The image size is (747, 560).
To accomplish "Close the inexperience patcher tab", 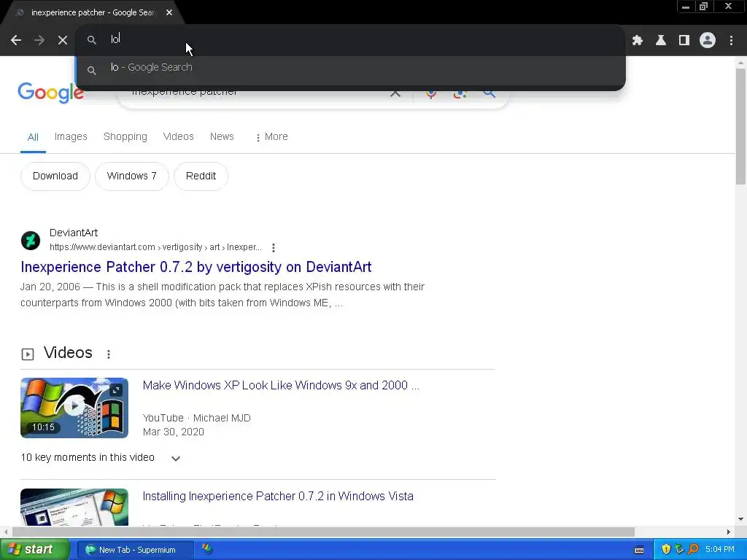I will 169,12.
